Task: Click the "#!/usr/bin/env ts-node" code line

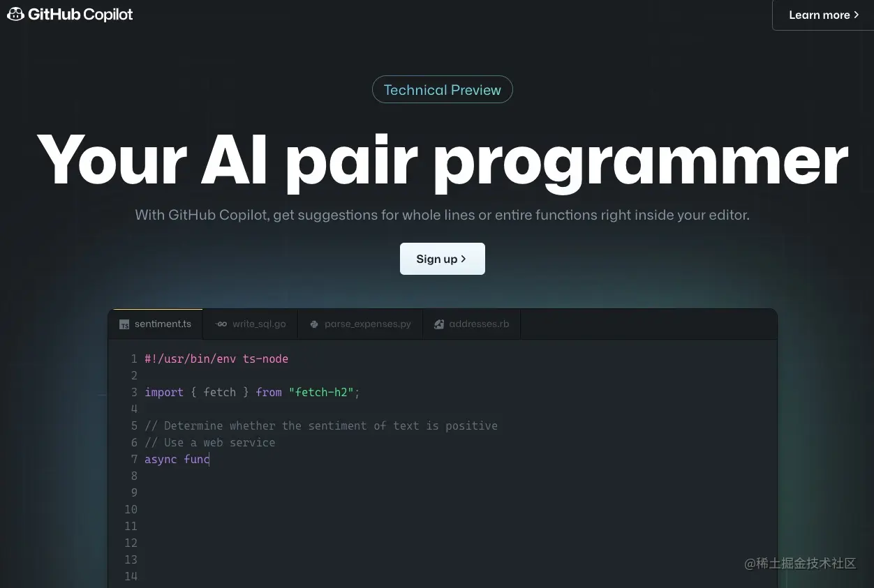Action: pos(216,359)
